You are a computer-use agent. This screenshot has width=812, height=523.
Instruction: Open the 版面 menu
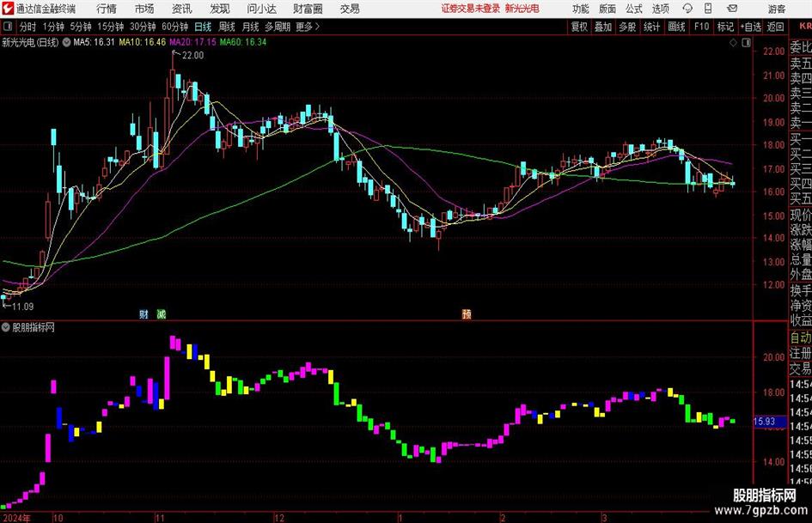[x=607, y=9]
